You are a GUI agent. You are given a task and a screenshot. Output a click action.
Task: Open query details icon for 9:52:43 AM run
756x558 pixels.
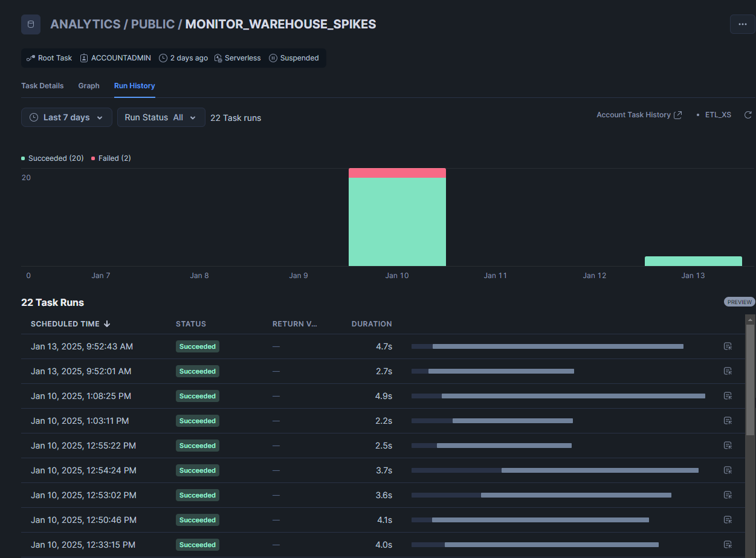point(728,346)
